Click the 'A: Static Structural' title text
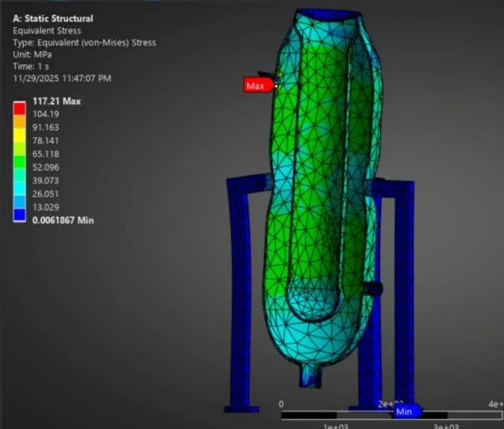The width and height of the screenshot is (504, 429). click(x=53, y=19)
